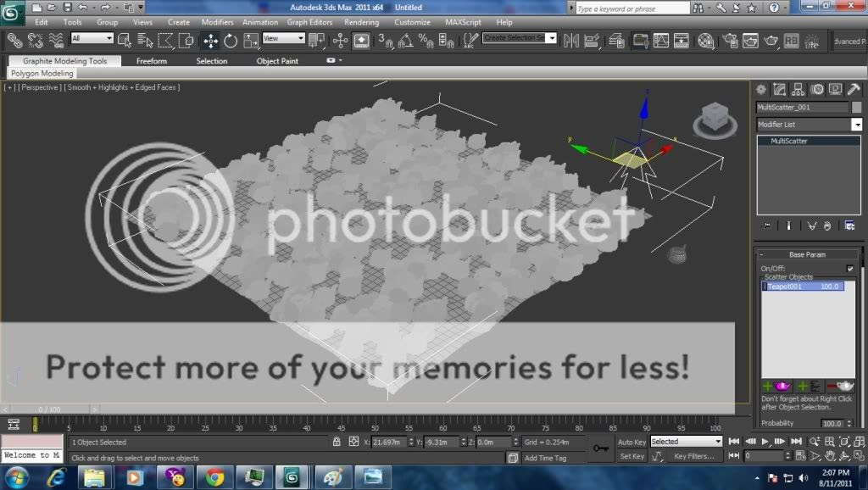
Task: Click the Go to End button
Action: [796, 442]
